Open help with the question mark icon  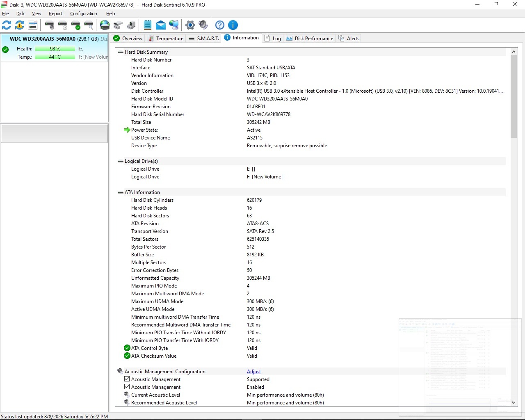220,25
